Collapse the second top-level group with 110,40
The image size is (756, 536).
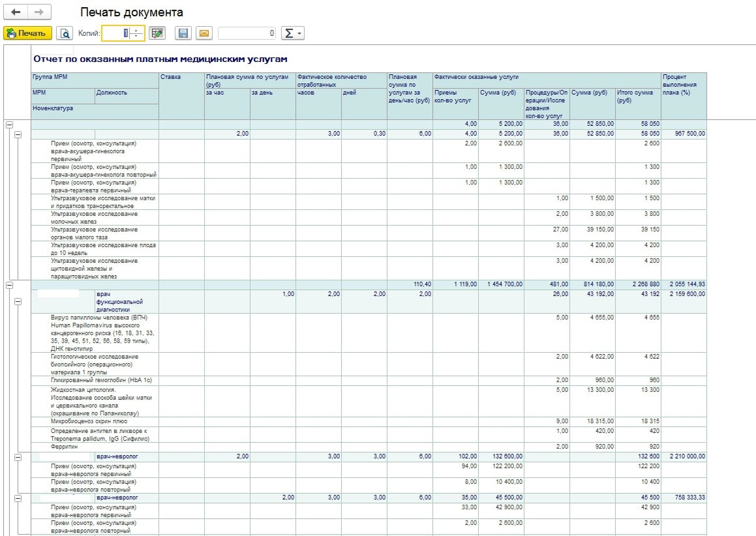tap(9, 285)
